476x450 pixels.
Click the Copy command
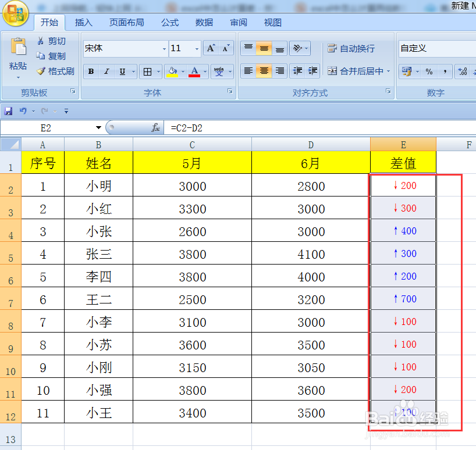(51, 56)
